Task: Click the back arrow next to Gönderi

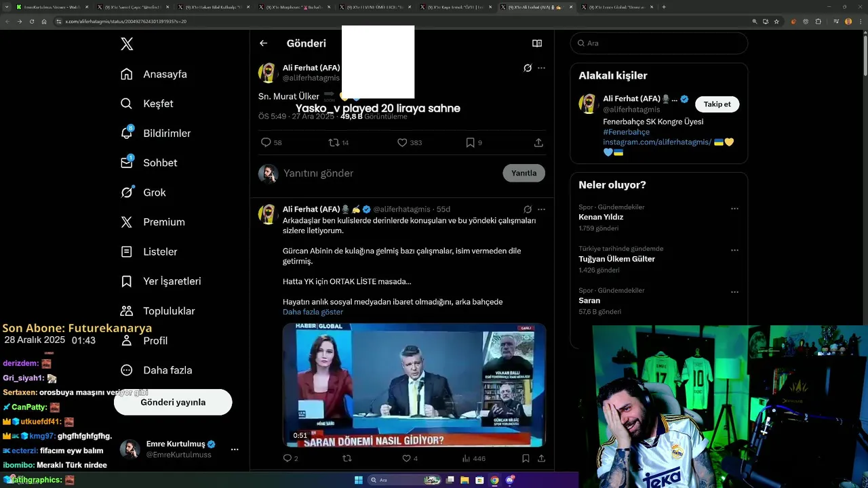Action: pyautogui.click(x=264, y=43)
